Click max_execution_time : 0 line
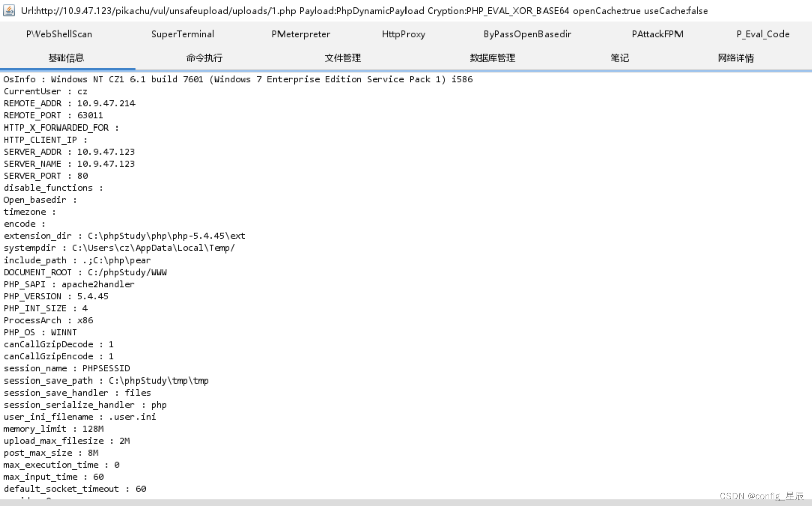Screen dimensions: 812x506 click(61, 465)
